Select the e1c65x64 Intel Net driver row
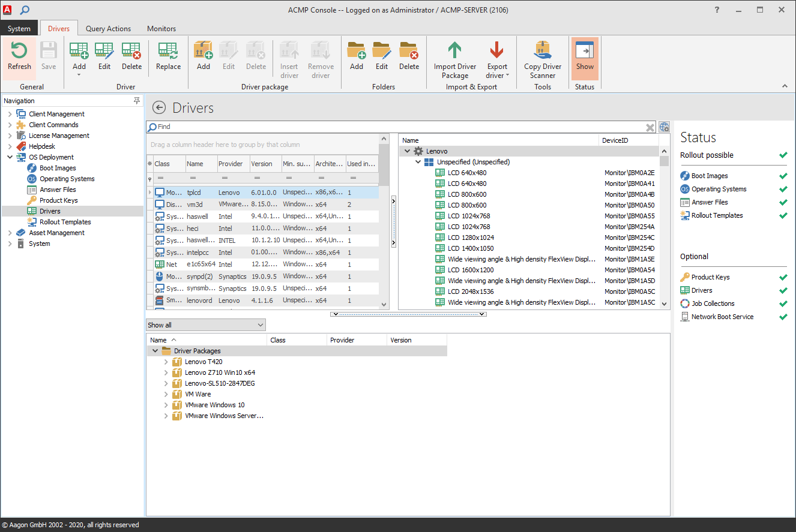The image size is (796, 532). (x=262, y=264)
